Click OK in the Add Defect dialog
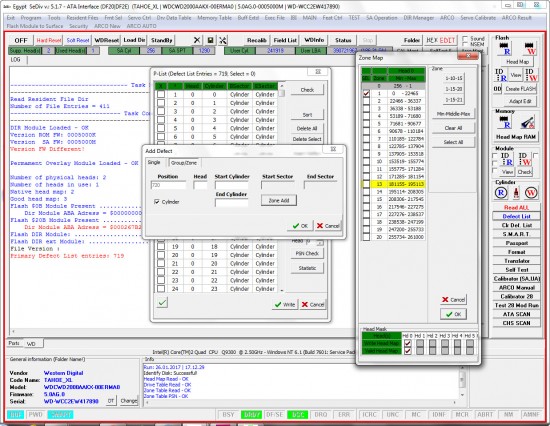550x426 pixels. 300,226
